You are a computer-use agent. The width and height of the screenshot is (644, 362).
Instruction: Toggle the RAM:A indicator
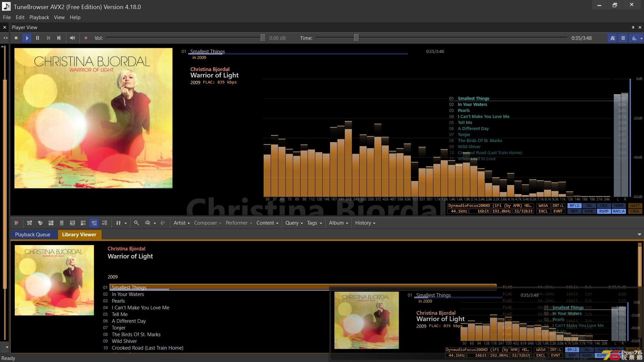(619, 212)
